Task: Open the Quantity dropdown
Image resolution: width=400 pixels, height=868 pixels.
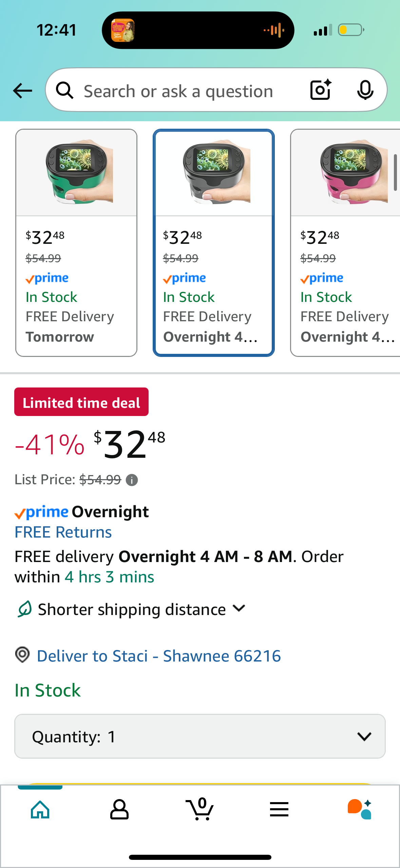Action: [200, 736]
